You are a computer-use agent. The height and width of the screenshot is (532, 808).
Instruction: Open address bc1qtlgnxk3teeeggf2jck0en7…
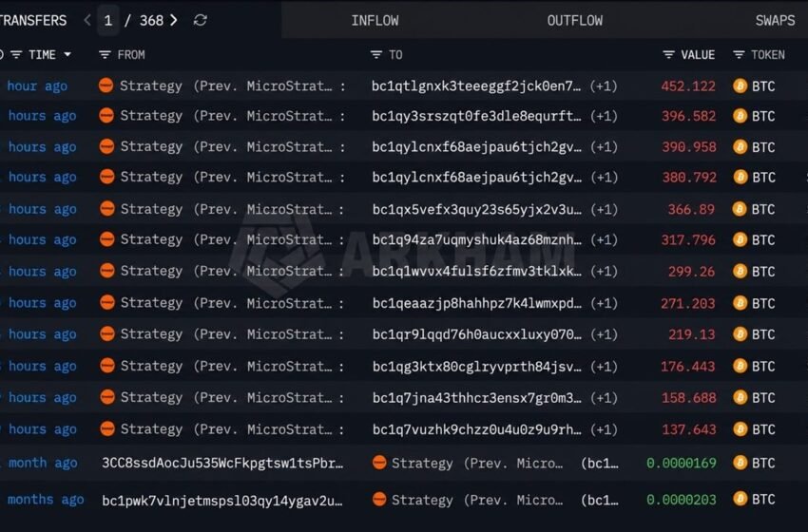(476, 86)
